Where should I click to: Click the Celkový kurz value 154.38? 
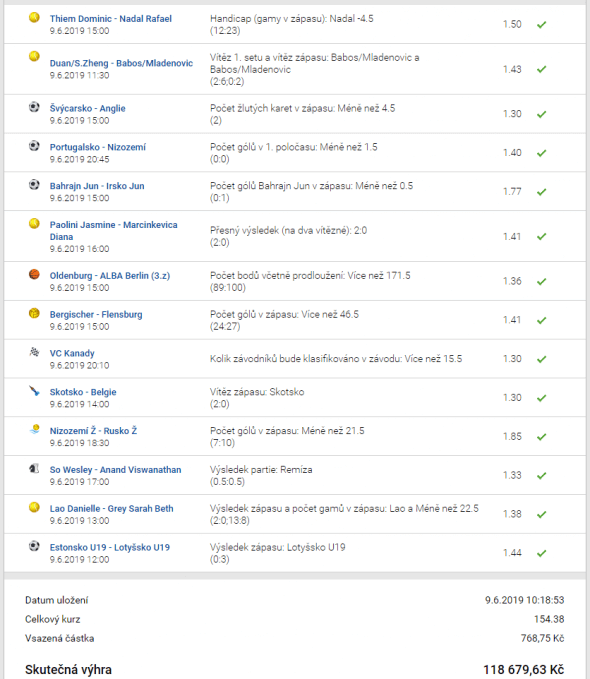point(549,619)
